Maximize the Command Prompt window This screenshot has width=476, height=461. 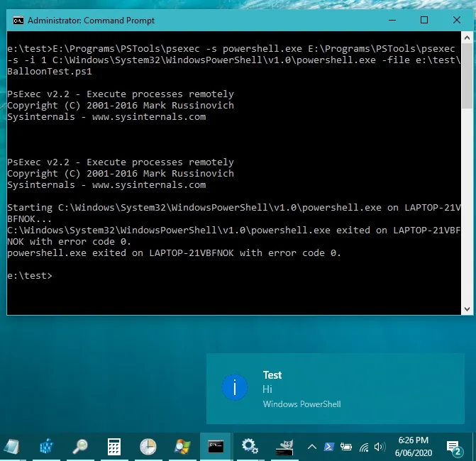pos(424,21)
